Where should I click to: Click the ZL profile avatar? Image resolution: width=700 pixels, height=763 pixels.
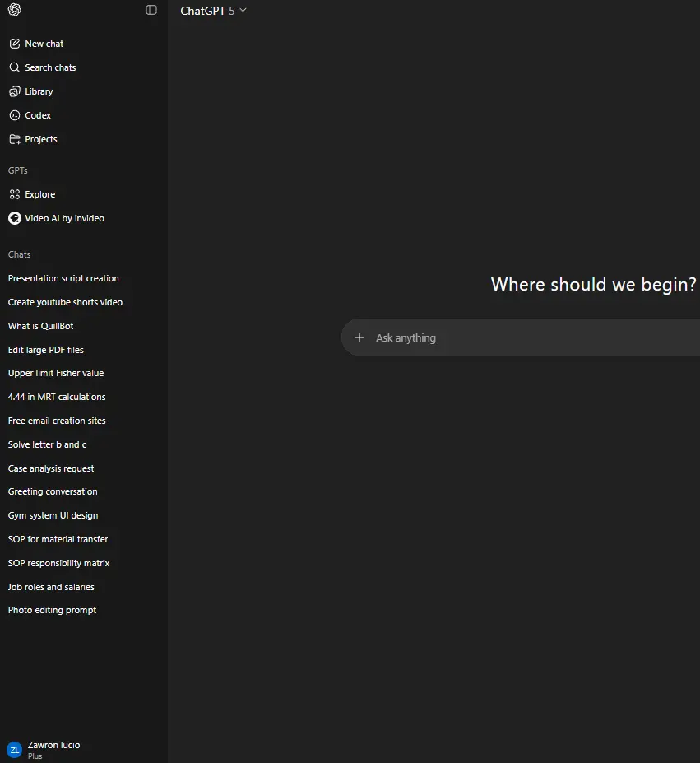click(15, 751)
